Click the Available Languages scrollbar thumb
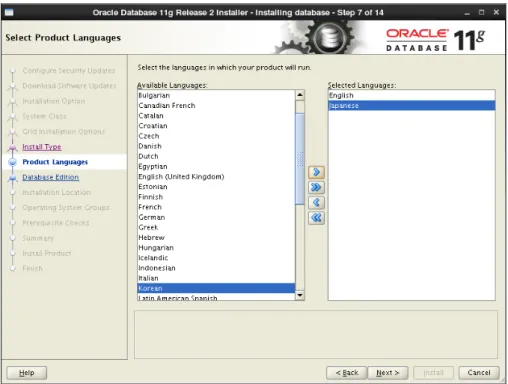508x384 pixels. 300,158
